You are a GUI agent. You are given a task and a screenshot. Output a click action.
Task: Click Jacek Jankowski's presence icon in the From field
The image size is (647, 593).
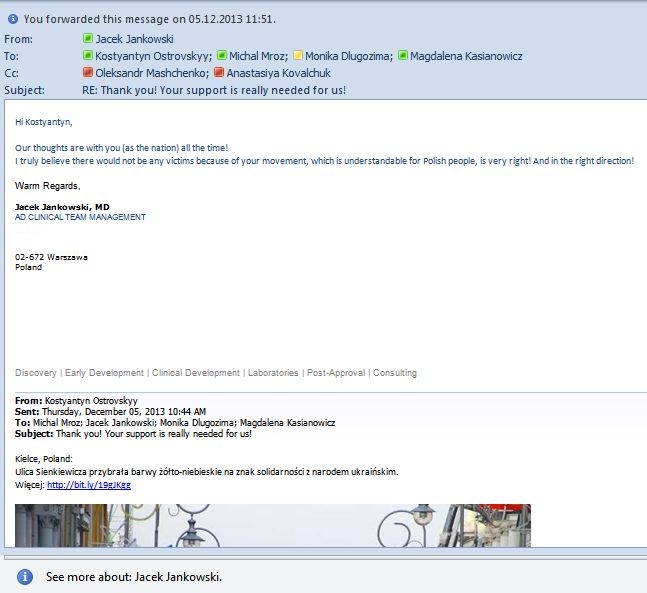(x=87, y=39)
